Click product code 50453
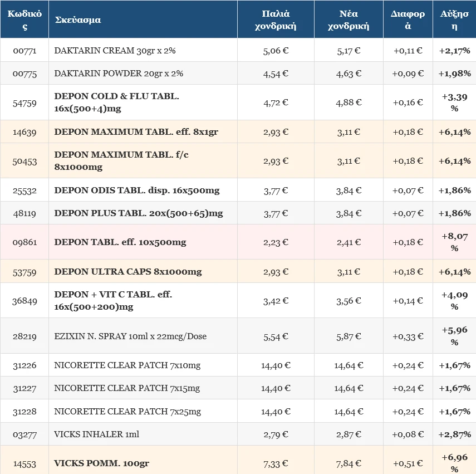 24,162
